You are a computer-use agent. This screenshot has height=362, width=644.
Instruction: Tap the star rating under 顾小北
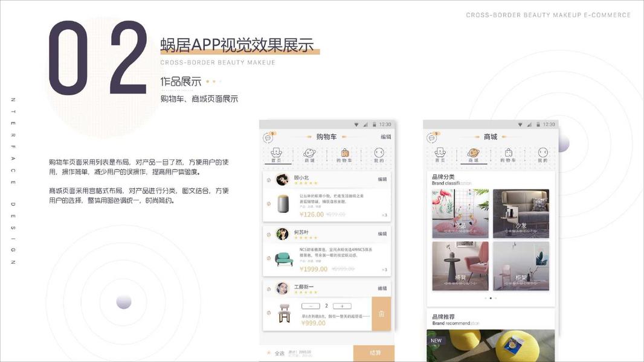[x=306, y=183]
